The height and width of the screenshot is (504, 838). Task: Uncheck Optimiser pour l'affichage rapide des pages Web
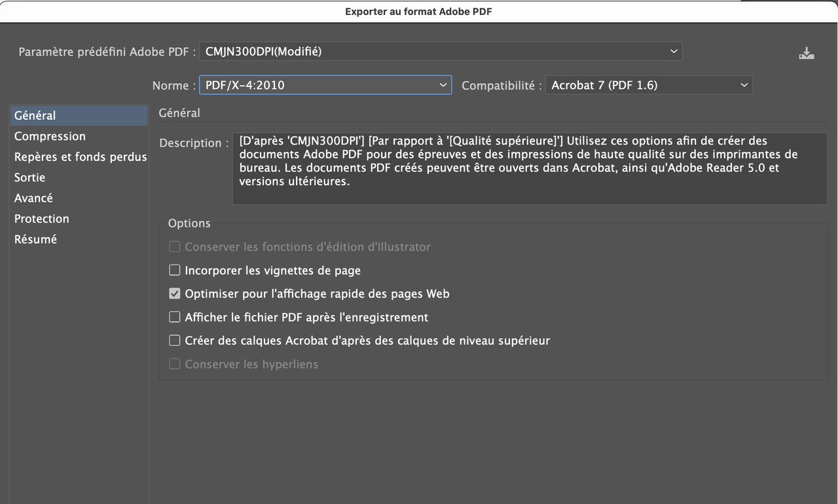pyautogui.click(x=175, y=294)
